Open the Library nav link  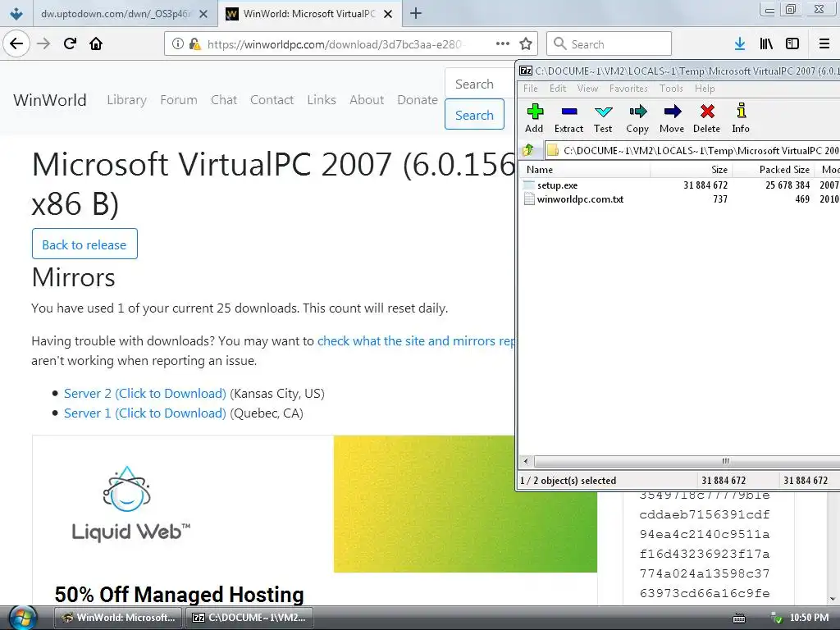(x=126, y=99)
